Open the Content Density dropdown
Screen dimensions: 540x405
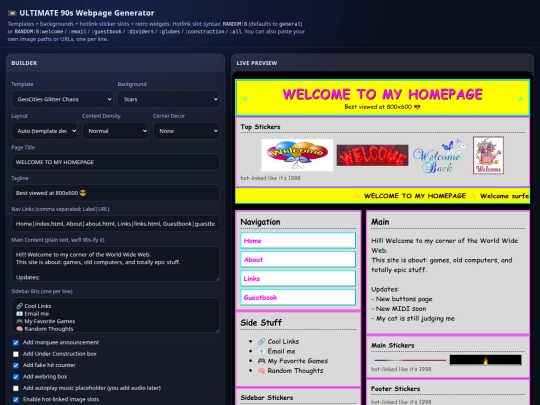point(115,131)
